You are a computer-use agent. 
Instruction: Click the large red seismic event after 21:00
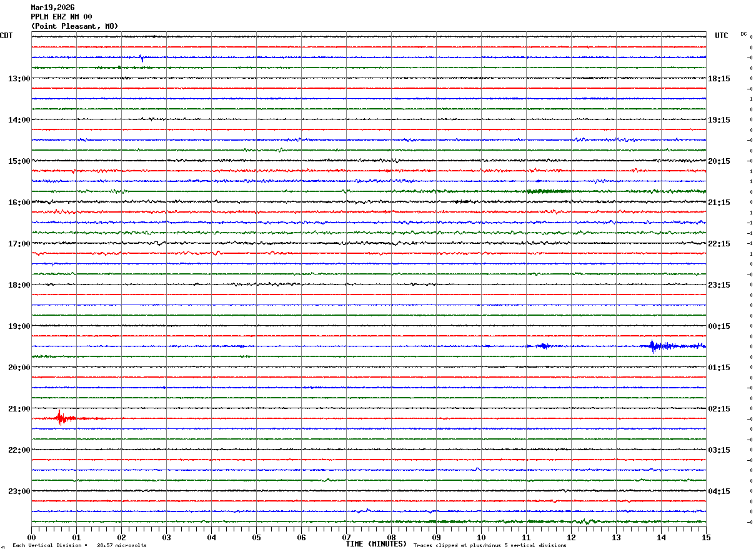point(61,418)
